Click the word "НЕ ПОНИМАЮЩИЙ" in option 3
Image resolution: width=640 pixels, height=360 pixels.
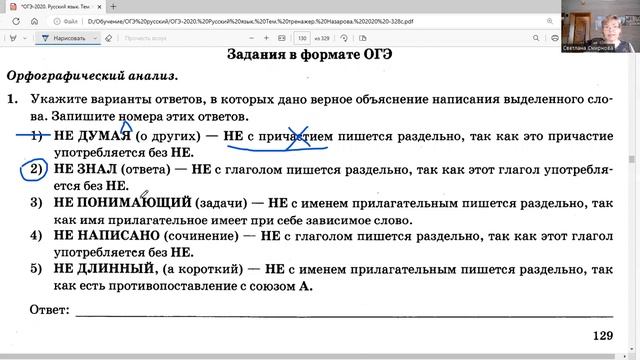(x=122, y=202)
